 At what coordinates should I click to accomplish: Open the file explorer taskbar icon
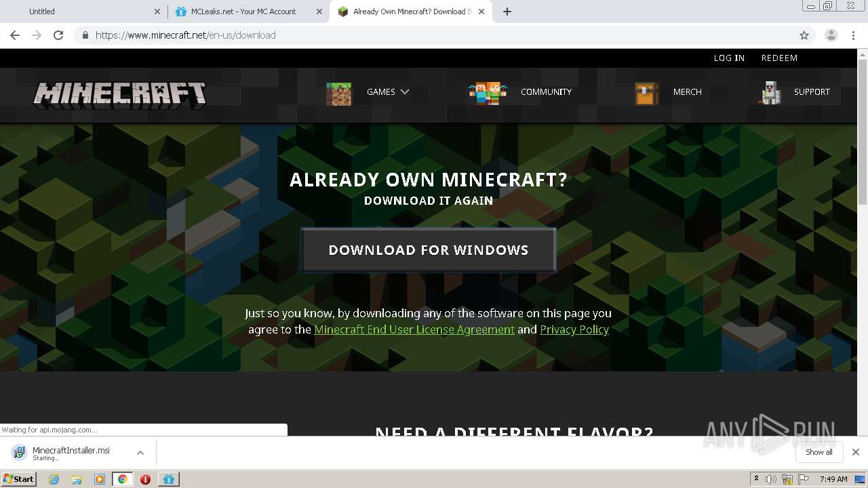pos(77,479)
